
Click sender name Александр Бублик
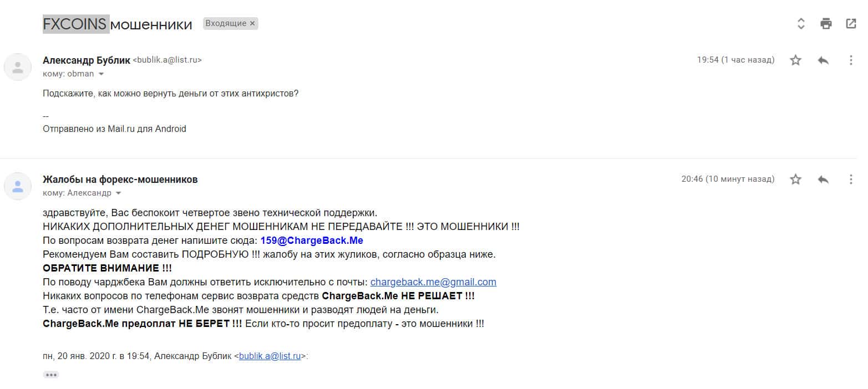tap(87, 60)
